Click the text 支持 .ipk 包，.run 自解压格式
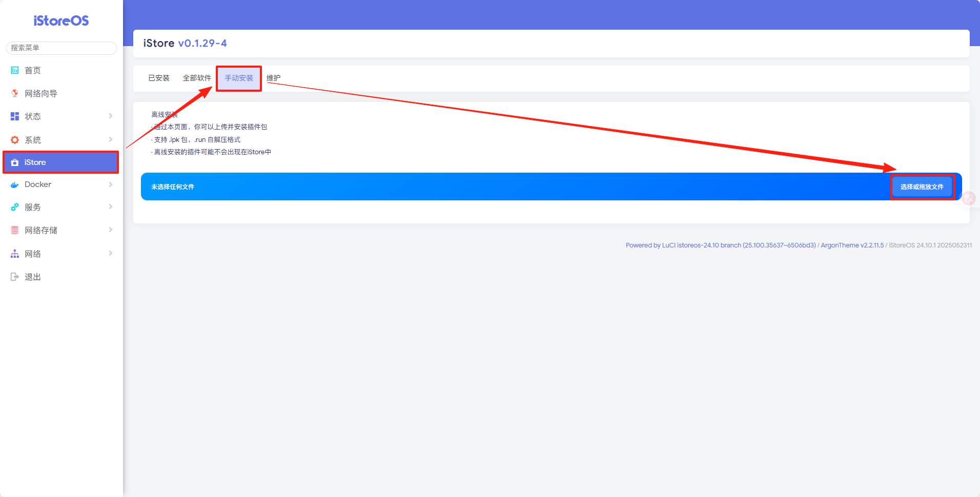The image size is (980, 497). pos(197,139)
